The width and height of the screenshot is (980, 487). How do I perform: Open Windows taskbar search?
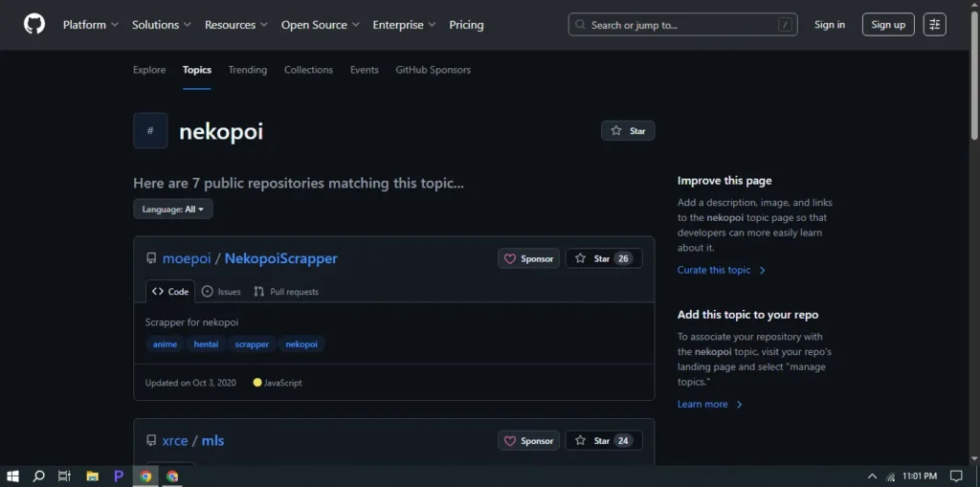coord(38,476)
